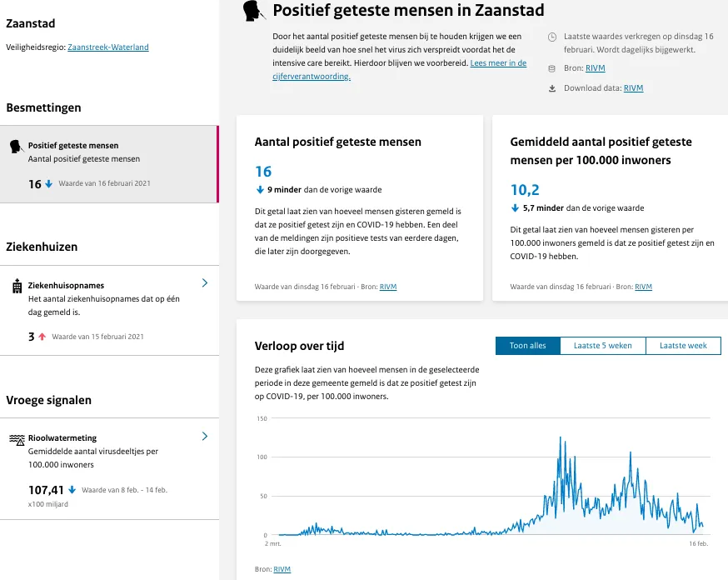
Task: Click the download icon beside Download data
Action: 552,88
